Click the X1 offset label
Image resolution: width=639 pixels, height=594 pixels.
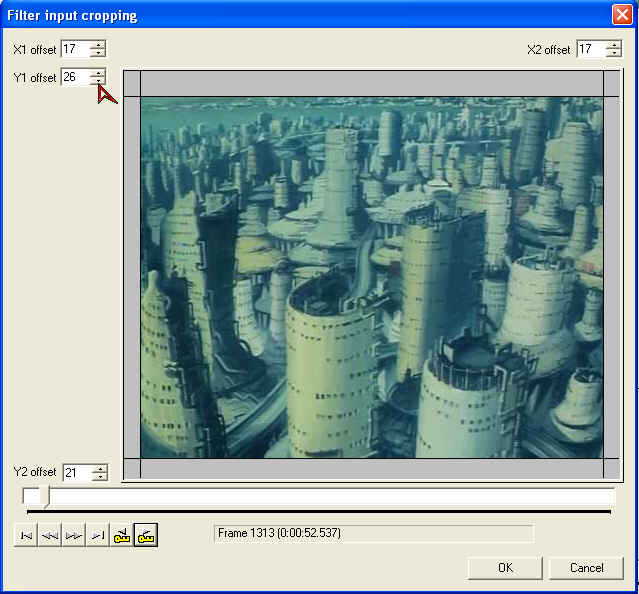[35, 50]
